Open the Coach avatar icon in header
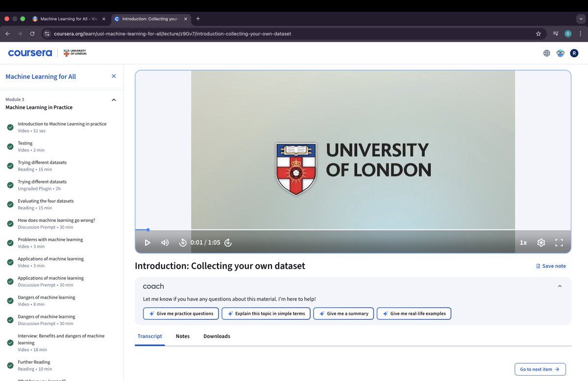 point(561,53)
